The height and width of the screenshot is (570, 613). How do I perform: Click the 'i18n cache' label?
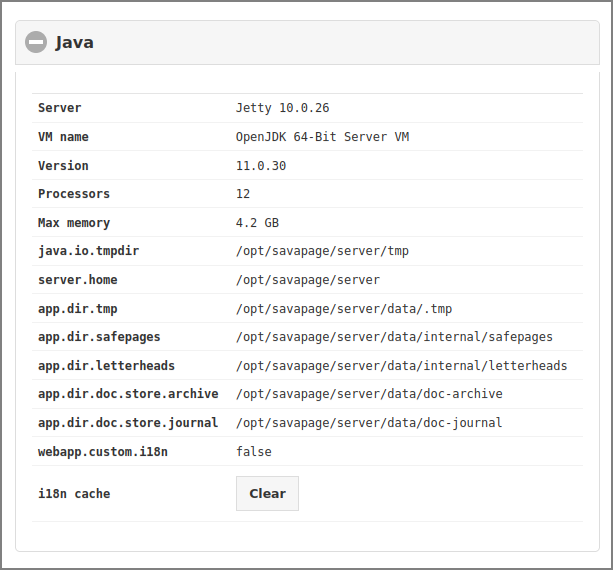74,494
